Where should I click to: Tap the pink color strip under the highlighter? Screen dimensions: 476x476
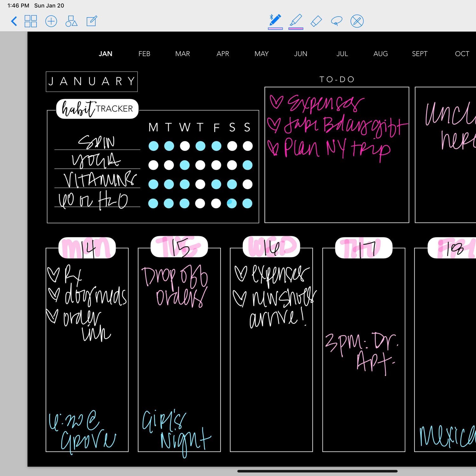click(x=296, y=28)
